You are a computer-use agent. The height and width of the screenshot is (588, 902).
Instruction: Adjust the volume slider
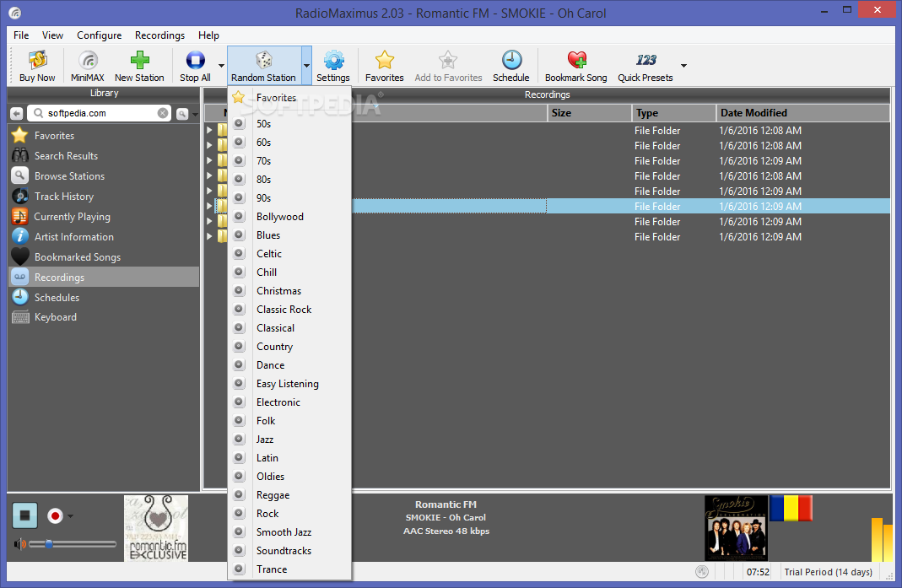pos(73,543)
